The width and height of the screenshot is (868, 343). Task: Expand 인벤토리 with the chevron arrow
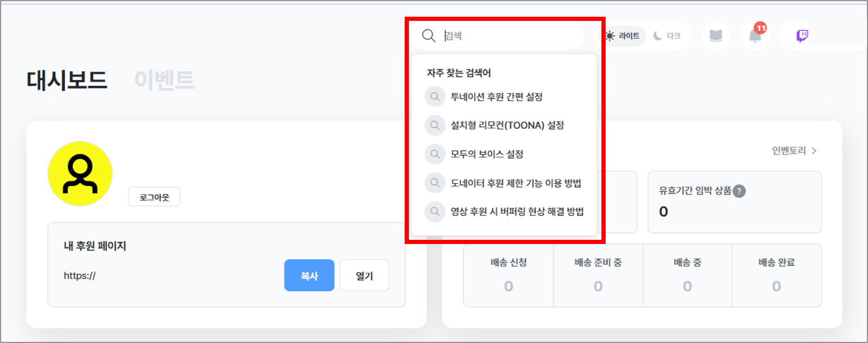pos(814,151)
